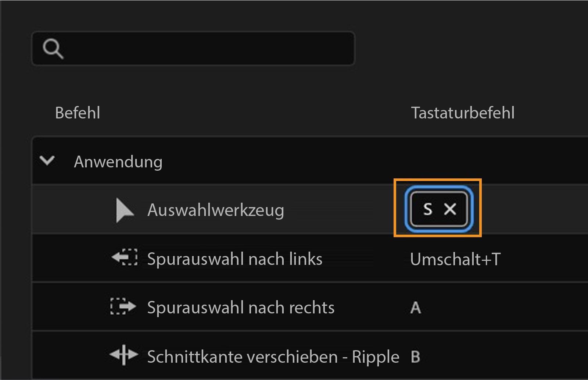Expand the Anwendung tree chevron

[x=47, y=160]
